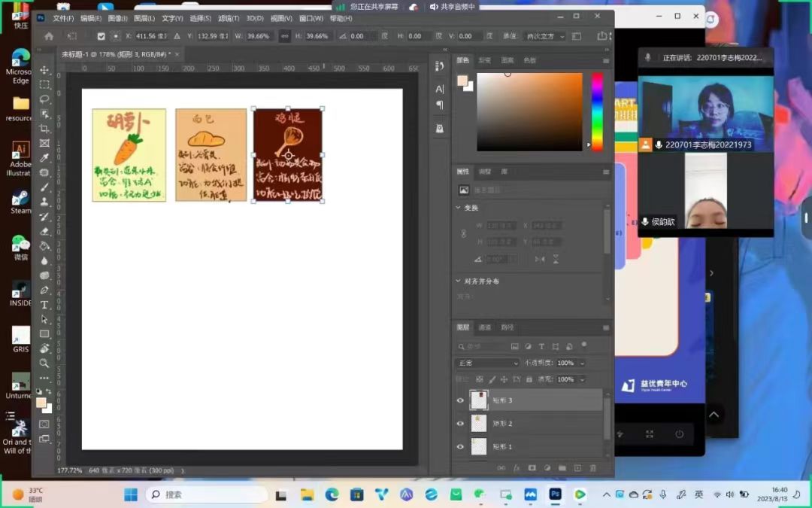Open the layer opacity 100% dropdown arrow
Viewport: 812px width, 508px height.
(583, 363)
